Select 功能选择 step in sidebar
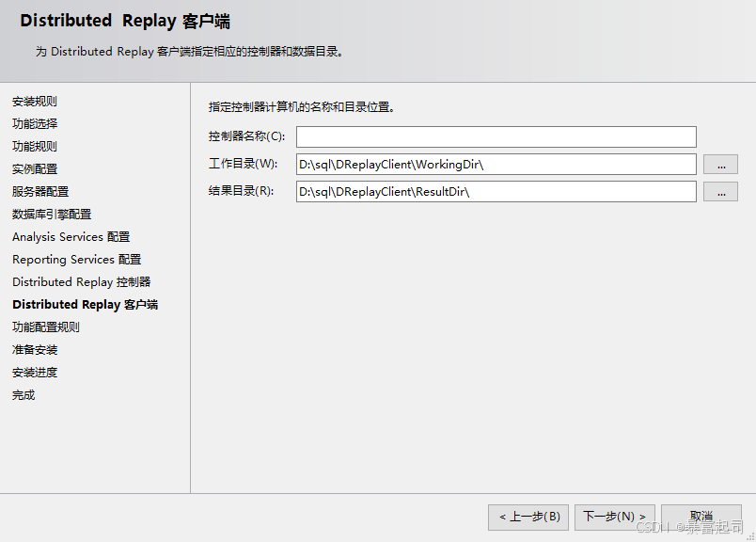Screen dimensions: 756x542 pyautogui.click(x=35, y=124)
